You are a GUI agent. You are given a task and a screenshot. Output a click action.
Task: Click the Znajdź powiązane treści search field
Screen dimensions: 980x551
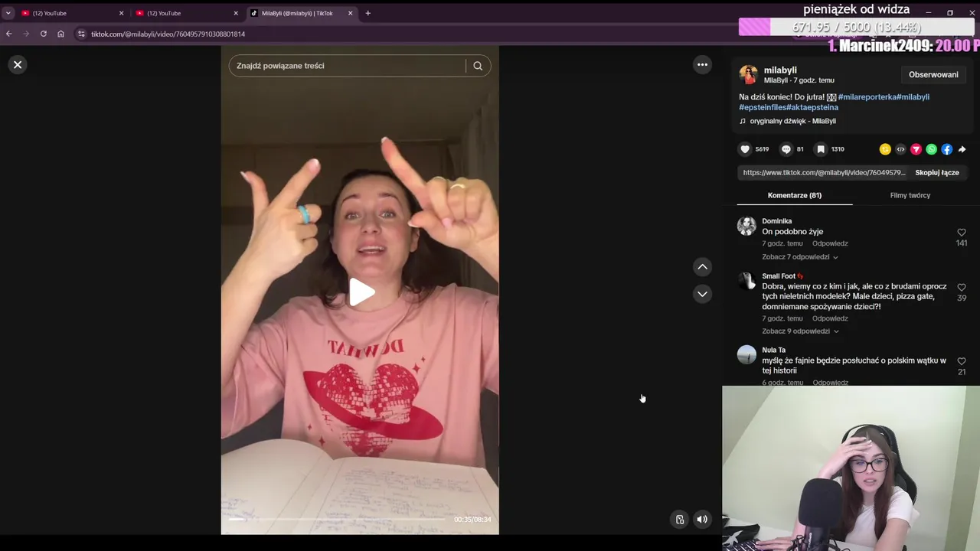[x=348, y=66]
